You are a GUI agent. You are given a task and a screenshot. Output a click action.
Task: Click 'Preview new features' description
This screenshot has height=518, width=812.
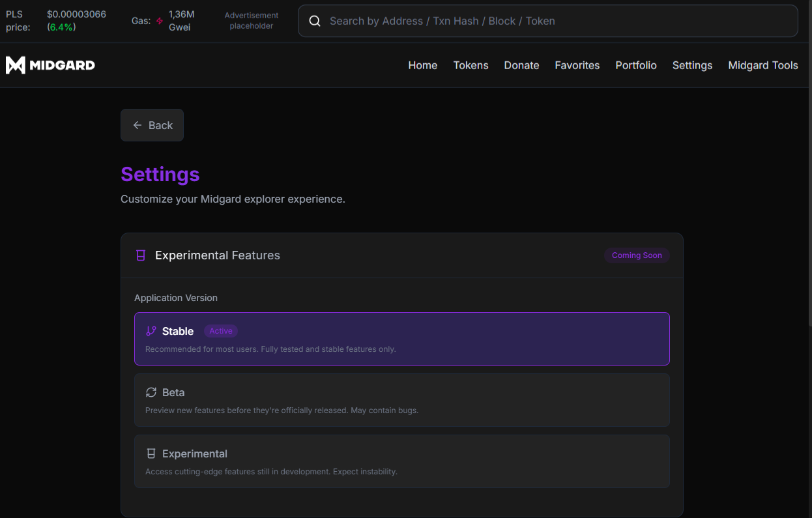[282, 410]
